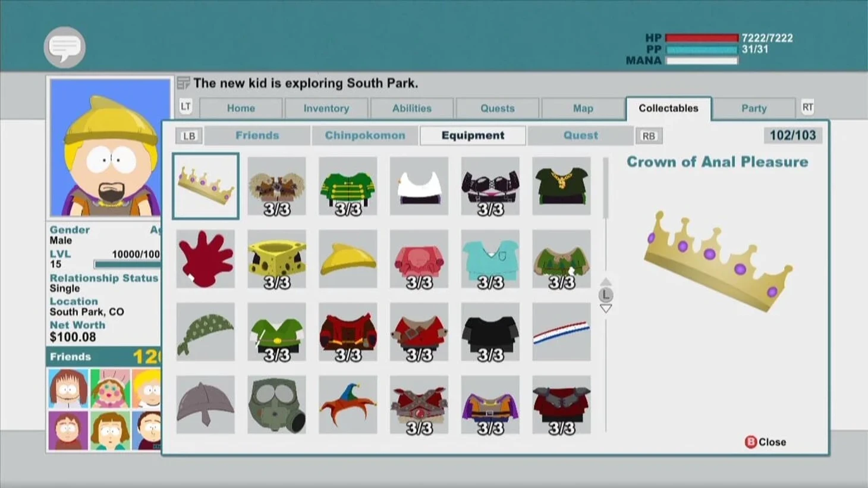Open the speech bubble chat icon
Viewport: 868px width, 488px height.
click(64, 47)
